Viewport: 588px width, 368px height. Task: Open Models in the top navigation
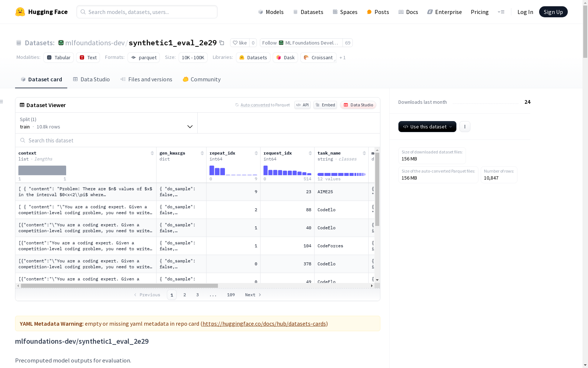pos(271,12)
